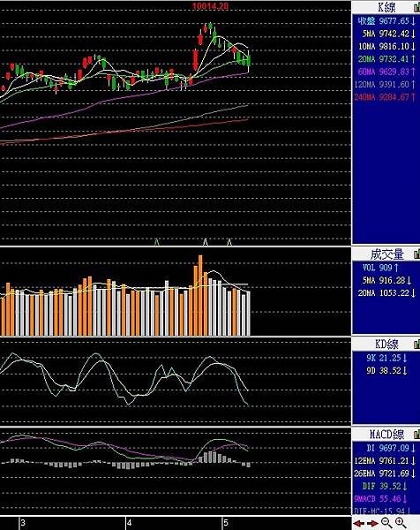Image resolution: width=420 pixels, height=530 pixels.
Task: Select the K線 panel title
Action: 386,7
